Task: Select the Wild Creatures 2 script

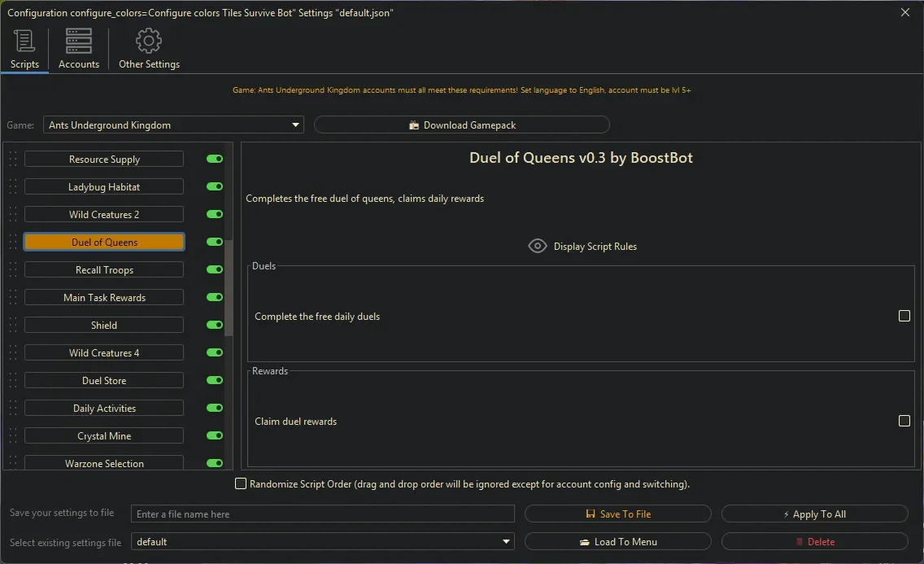Action: click(x=104, y=215)
